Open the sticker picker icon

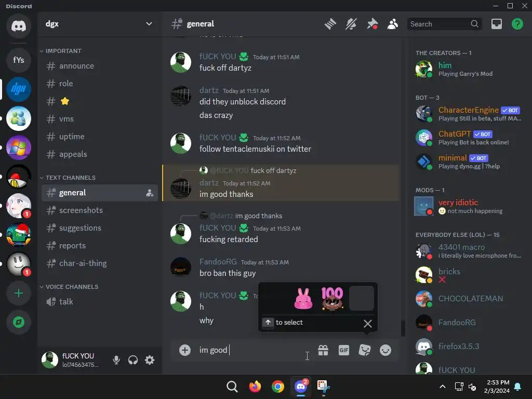[365, 350]
